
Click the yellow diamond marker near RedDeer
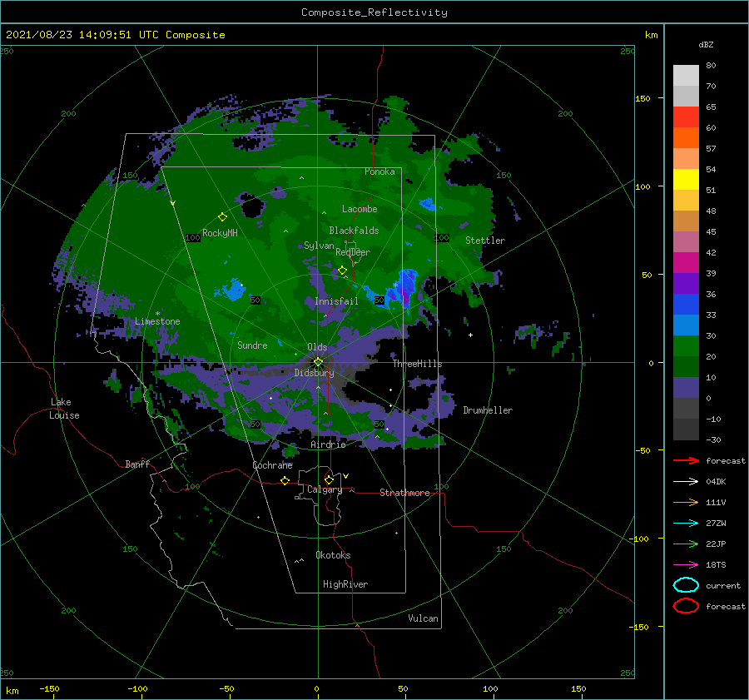click(342, 271)
